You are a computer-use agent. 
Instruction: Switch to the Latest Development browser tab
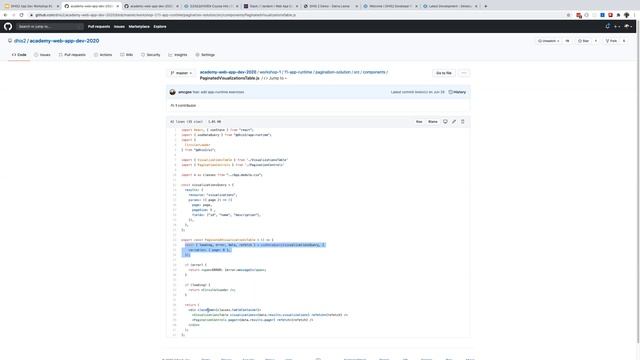pyautogui.click(x=449, y=6)
